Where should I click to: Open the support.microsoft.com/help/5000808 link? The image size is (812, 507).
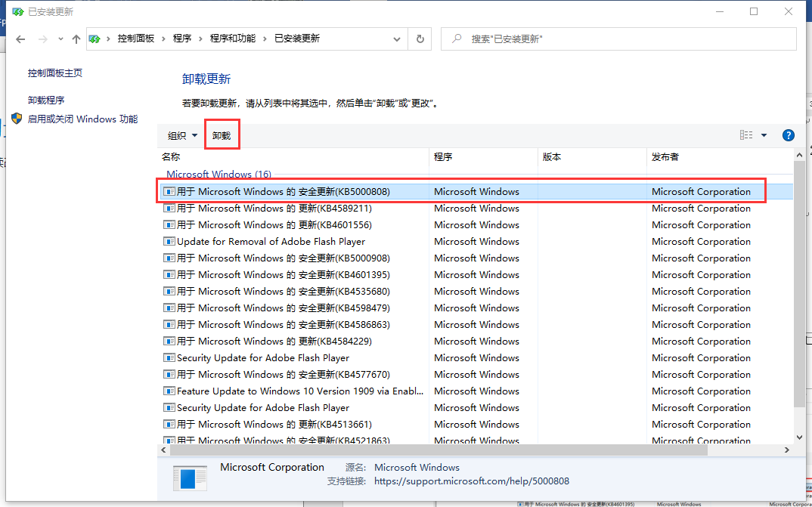point(471,481)
